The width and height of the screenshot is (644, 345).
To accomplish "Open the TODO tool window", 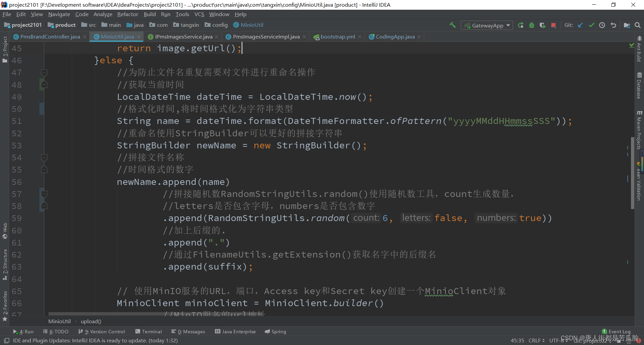I will (56, 332).
